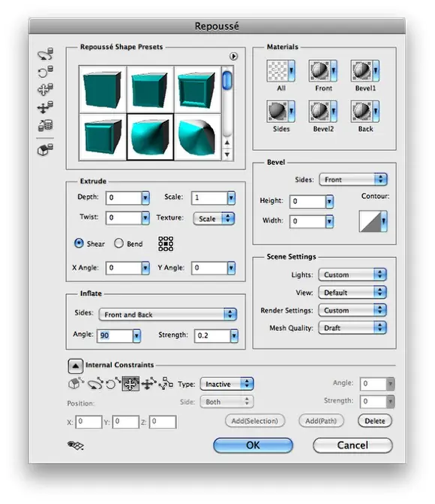The height and width of the screenshot is (504, 435).
Task: Select the selected inflated cube shape preset thumbnail
Action: click(x=150, y=136)
